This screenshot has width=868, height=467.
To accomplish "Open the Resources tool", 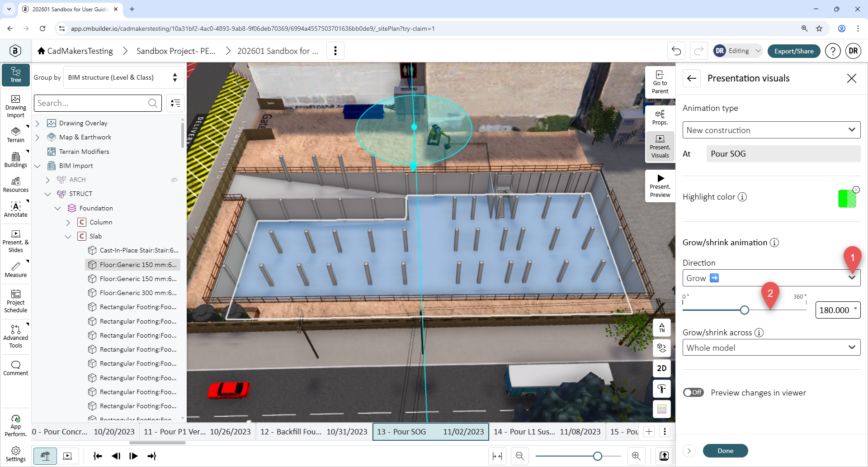I will coord(16,185).
